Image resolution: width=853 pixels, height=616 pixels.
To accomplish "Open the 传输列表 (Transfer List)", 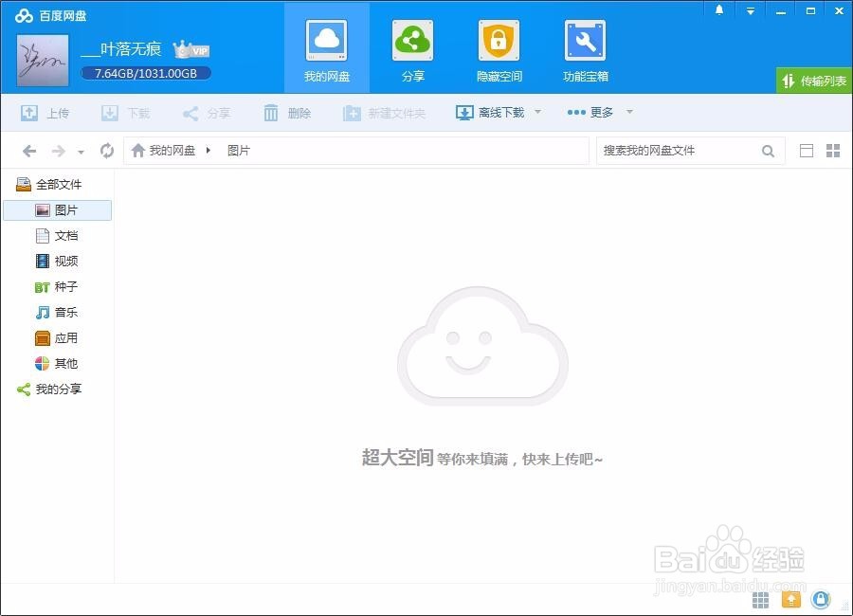I will click(x=813, y=82).
